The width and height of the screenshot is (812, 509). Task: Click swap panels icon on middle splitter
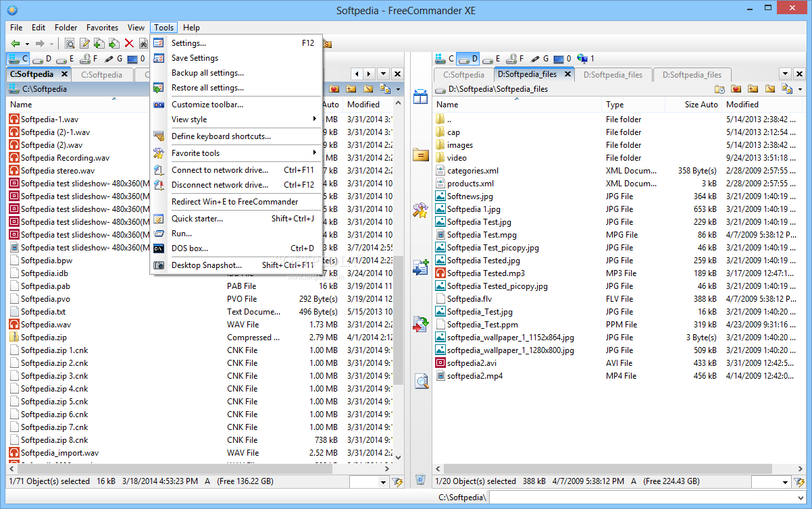coord(421,97)
